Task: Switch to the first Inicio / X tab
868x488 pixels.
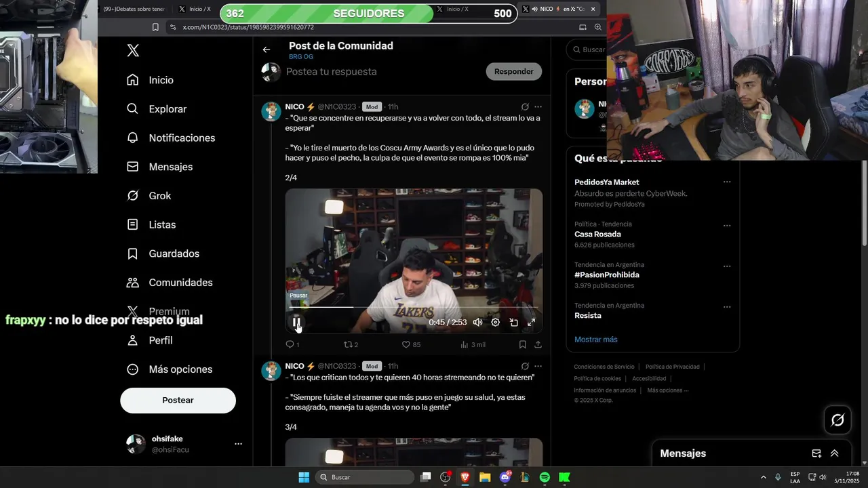Action: [195, 9]
